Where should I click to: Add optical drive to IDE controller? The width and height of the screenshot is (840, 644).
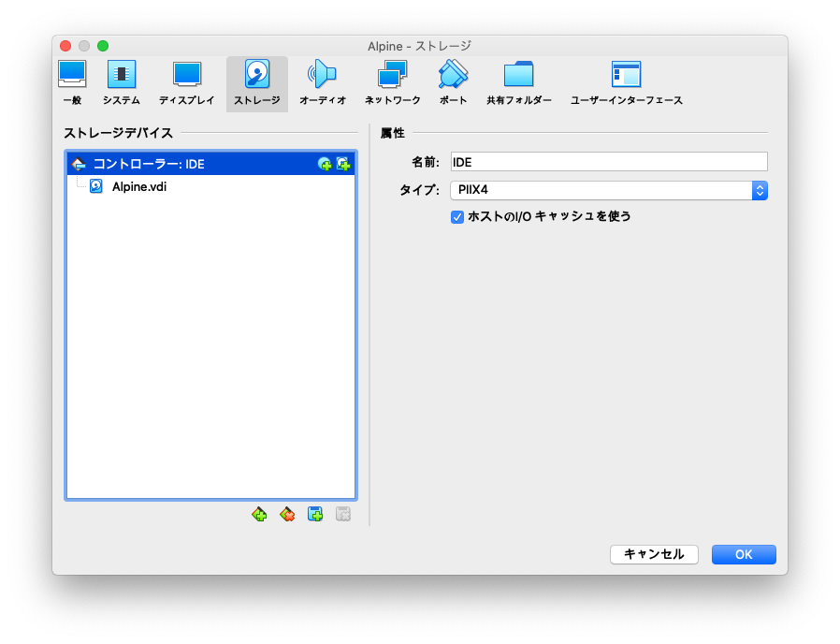pos(325,164)
